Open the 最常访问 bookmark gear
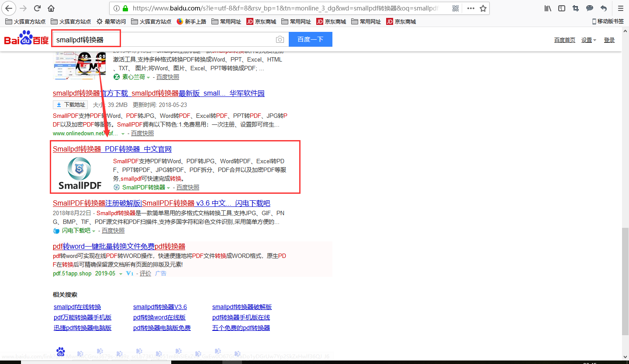Viewport: 629px width, 364px height. point(111,21)
